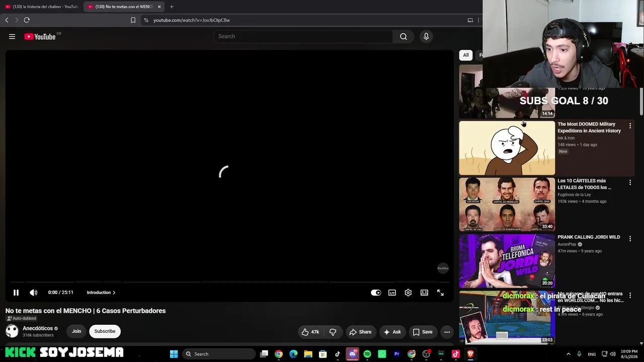Subscribe to the Anecdóticos channel

105,331
